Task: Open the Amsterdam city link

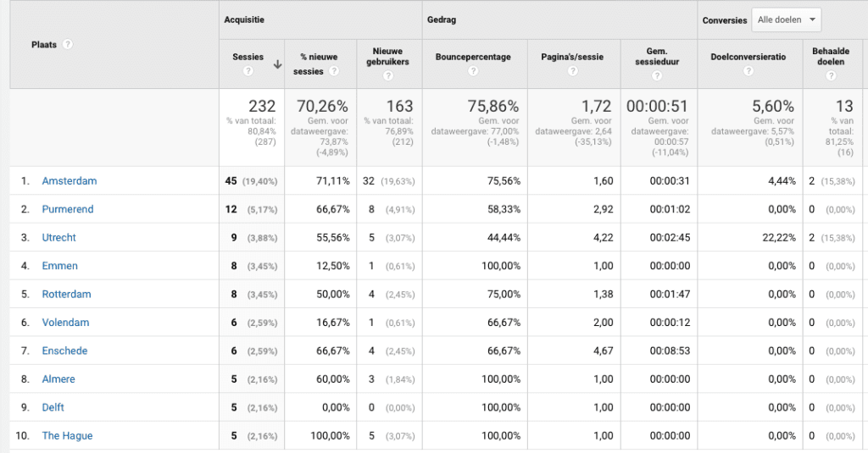Action: click(70, 181)
